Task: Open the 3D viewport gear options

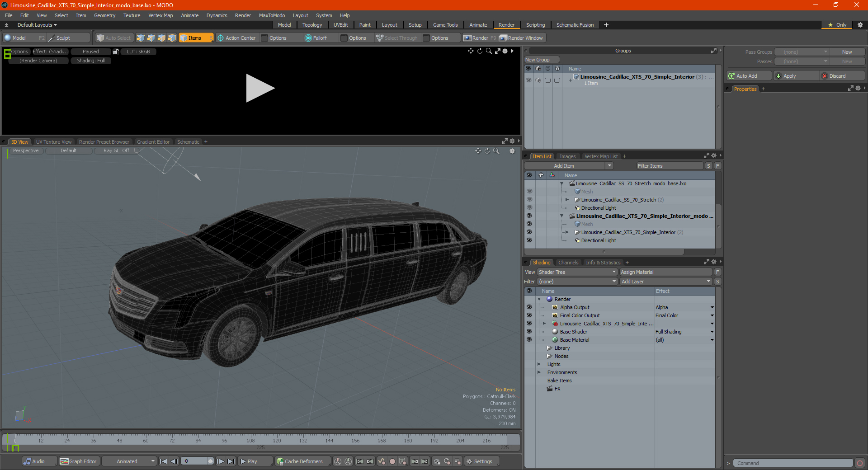Action: click(512, 151)
